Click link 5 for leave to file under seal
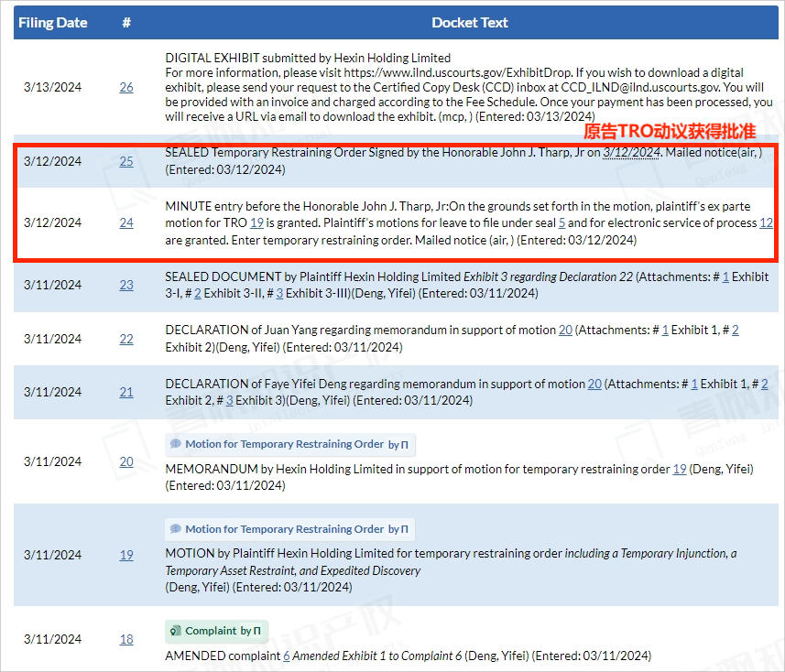The width and height of the screenshot is (785, 672). [561, 223]
